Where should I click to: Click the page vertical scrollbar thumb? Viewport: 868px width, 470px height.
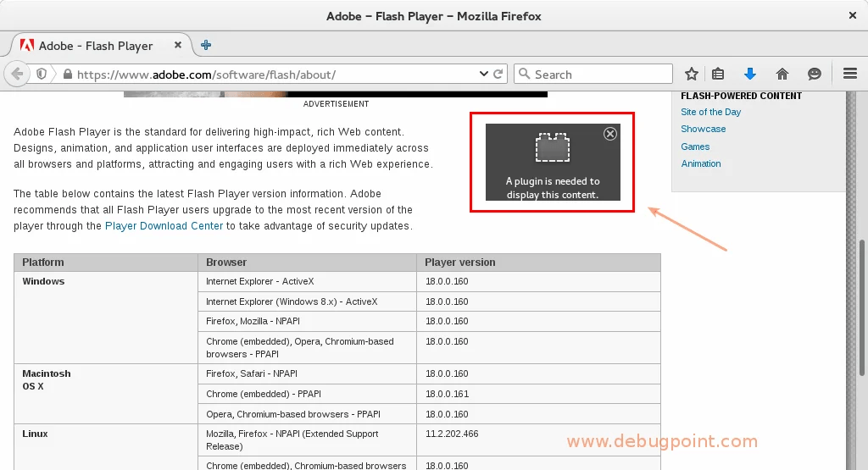tap(862, 307)
